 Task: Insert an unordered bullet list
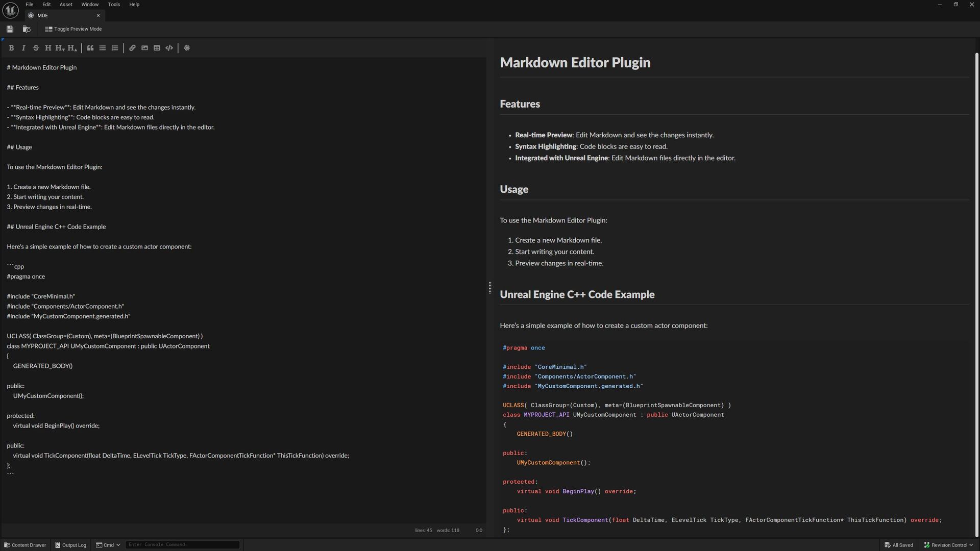(103, 48)
